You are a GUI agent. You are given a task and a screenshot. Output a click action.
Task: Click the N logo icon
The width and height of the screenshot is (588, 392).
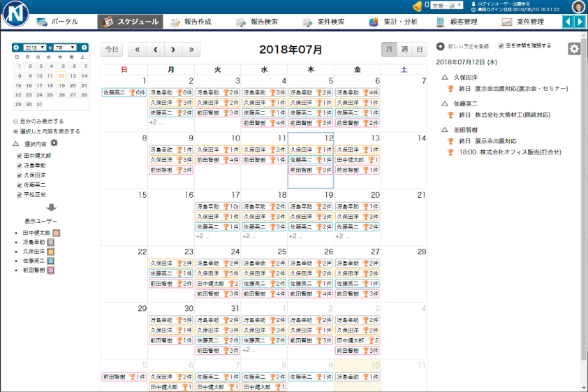point(15,14)
